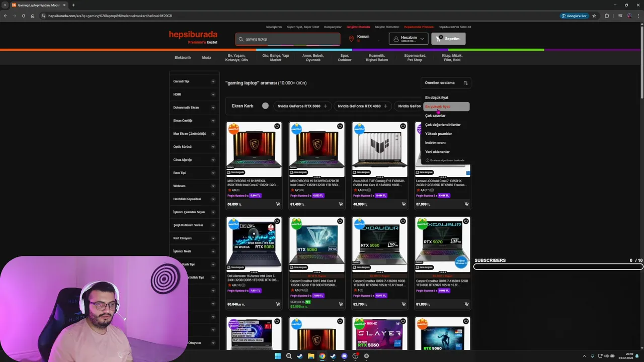The width and height of the screenshot is (644, 362).
Task: Open Chrome from the taskbar
Action: (x=322, y=356)
